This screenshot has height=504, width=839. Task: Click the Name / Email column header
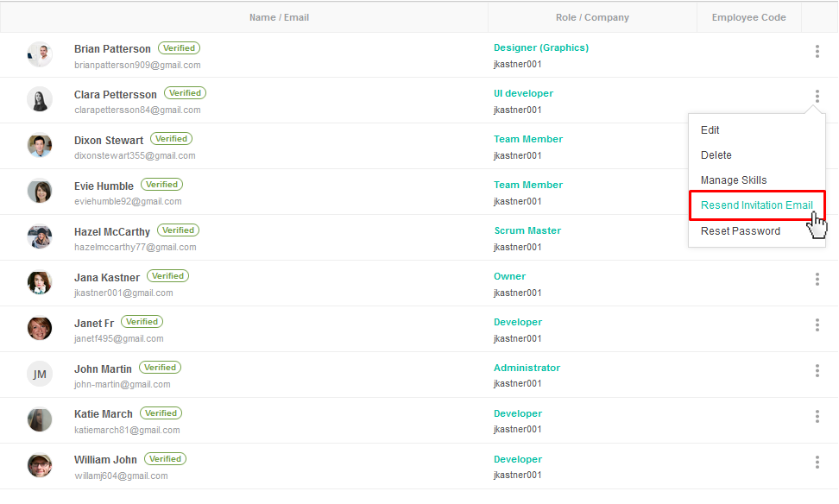pyautogui.click(x=279, y=17)
